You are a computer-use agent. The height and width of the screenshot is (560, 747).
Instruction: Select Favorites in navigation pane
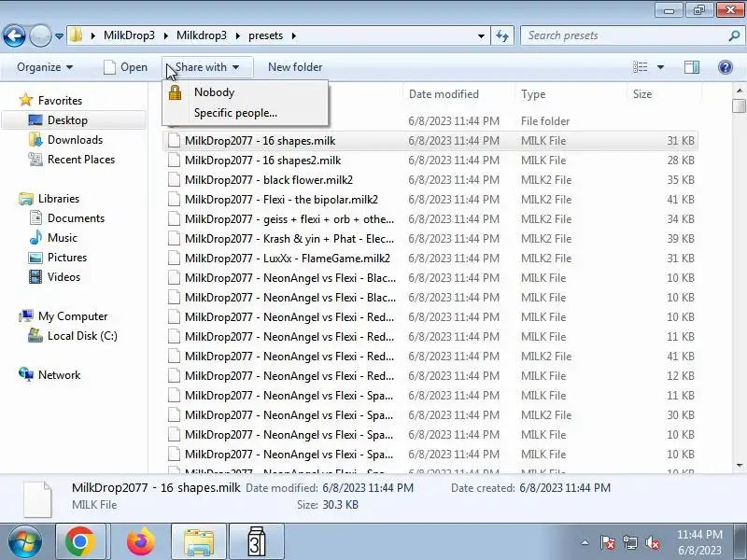click(60, 101)
